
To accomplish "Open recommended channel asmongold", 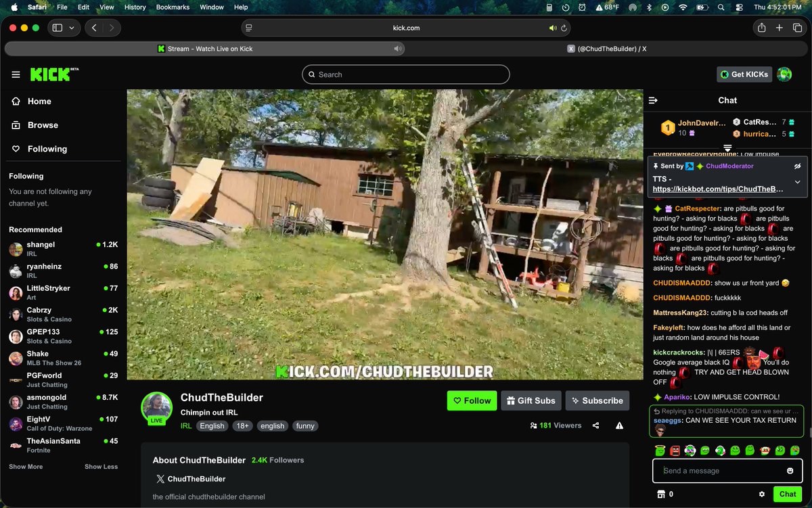I will [64, 401].
